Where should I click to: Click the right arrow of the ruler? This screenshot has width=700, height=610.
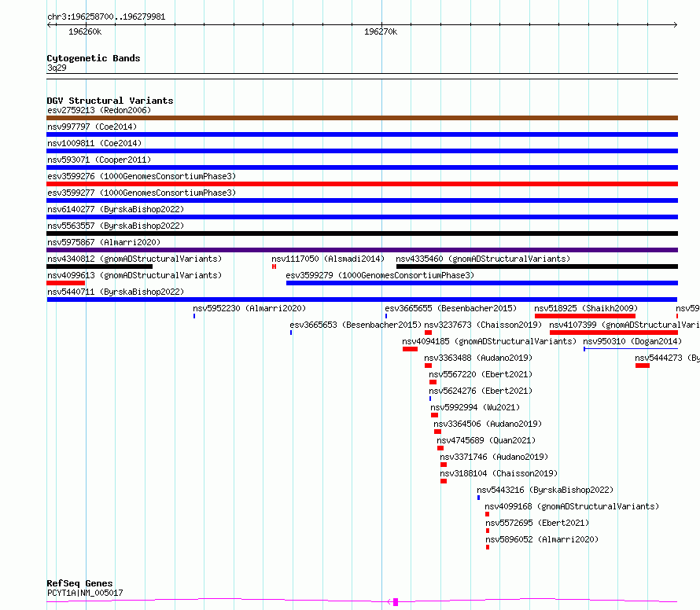click(x=675, y=25)
